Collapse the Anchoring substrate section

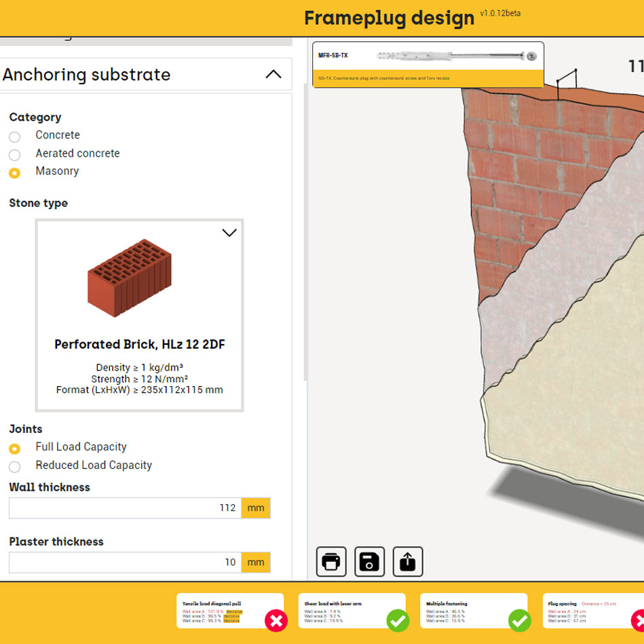click(274, 75)
